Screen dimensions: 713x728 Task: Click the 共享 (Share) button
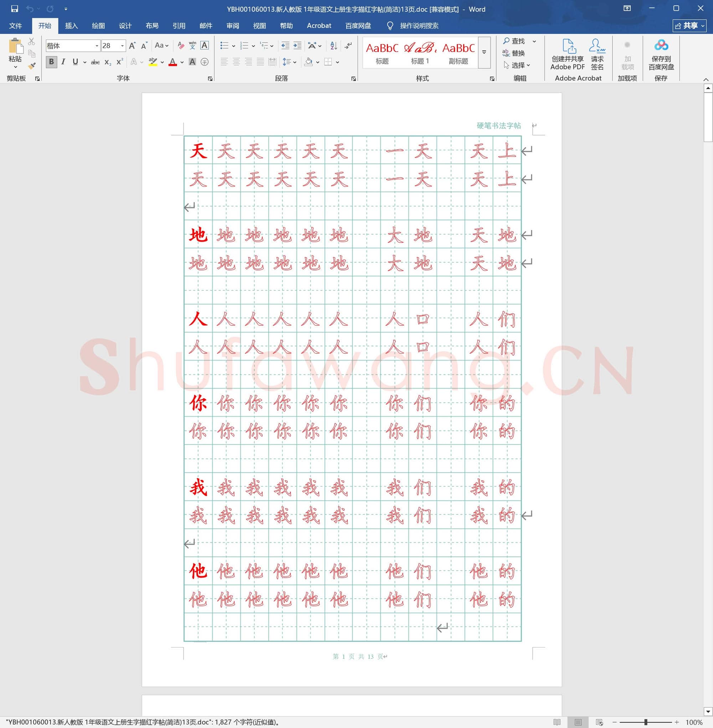[689, 26]
